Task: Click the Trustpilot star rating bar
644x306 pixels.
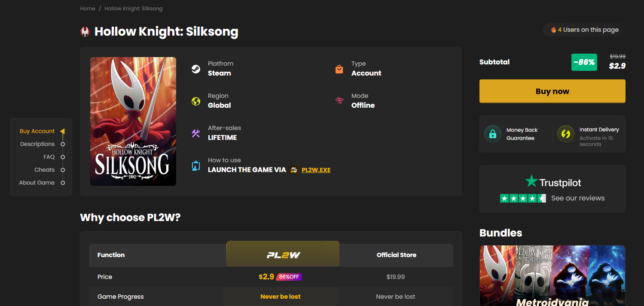Action: click(x=523, y=198)
